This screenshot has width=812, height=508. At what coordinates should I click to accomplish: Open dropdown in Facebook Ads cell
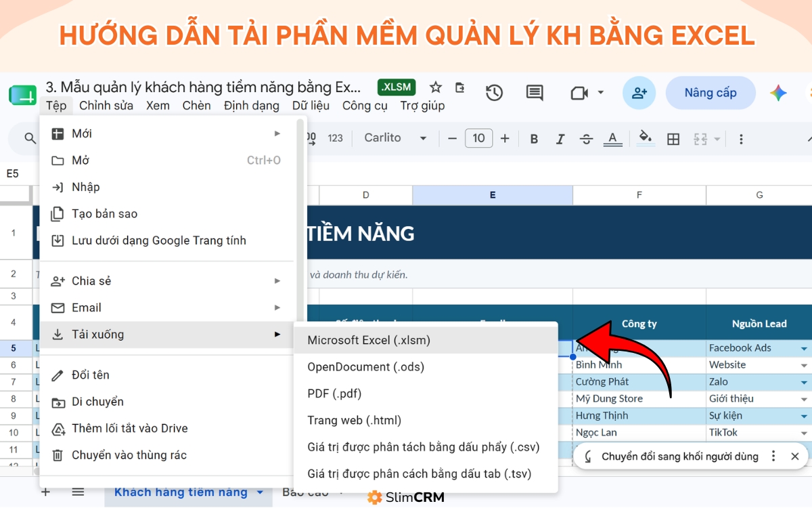click(804, 348)
